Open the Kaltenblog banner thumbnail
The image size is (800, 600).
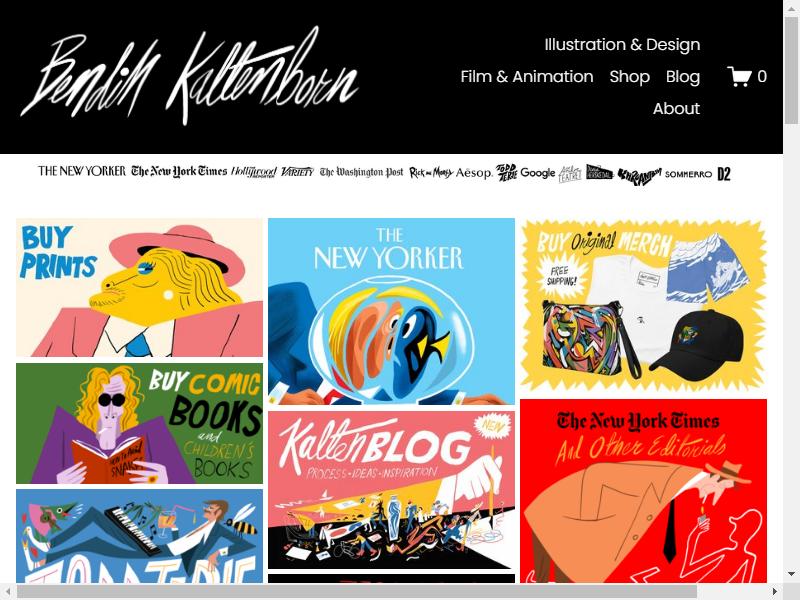391,490
